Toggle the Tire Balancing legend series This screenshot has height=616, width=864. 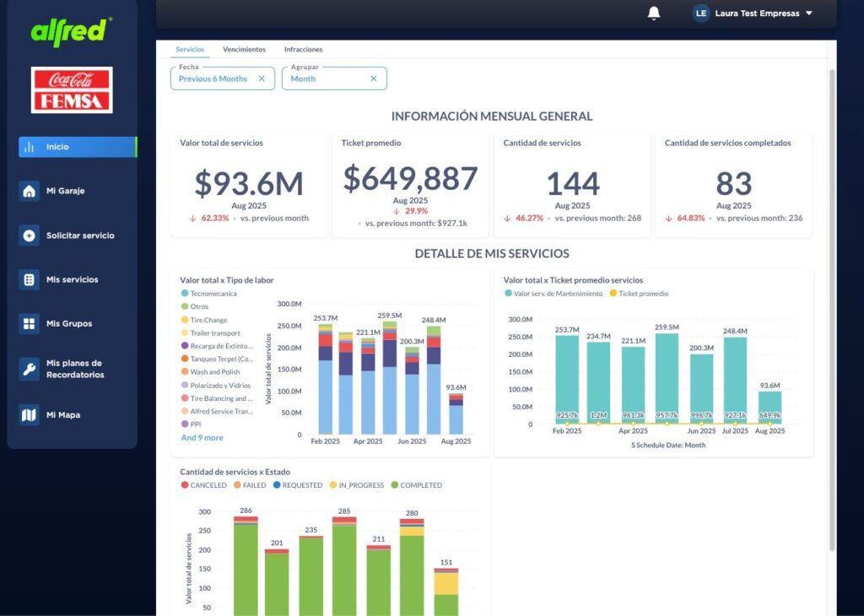217,398
